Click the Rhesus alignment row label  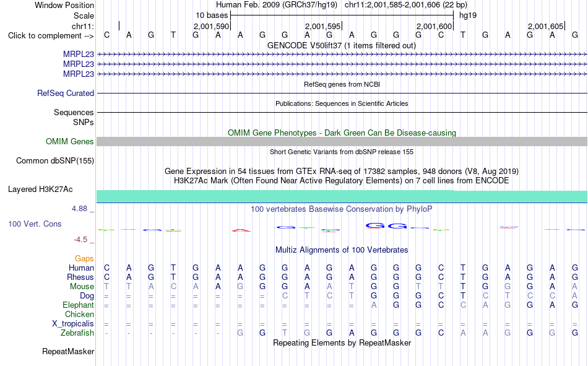click(80, 277)
